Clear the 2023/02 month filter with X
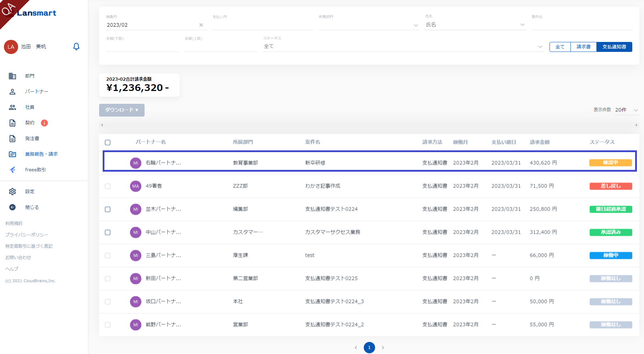 pyautogui.click(x=201, y=25)
